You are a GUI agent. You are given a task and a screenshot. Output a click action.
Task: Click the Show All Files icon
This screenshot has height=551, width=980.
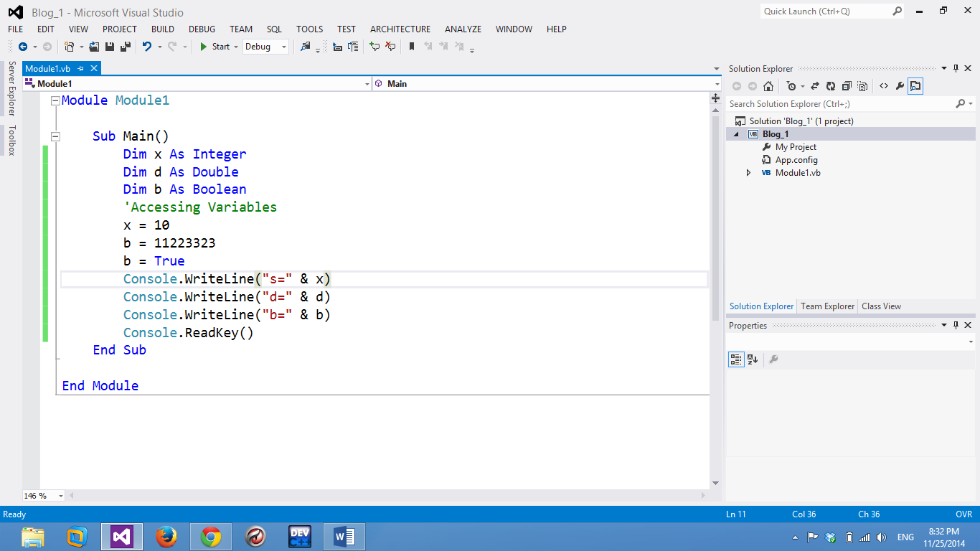[x=862, y=85]
